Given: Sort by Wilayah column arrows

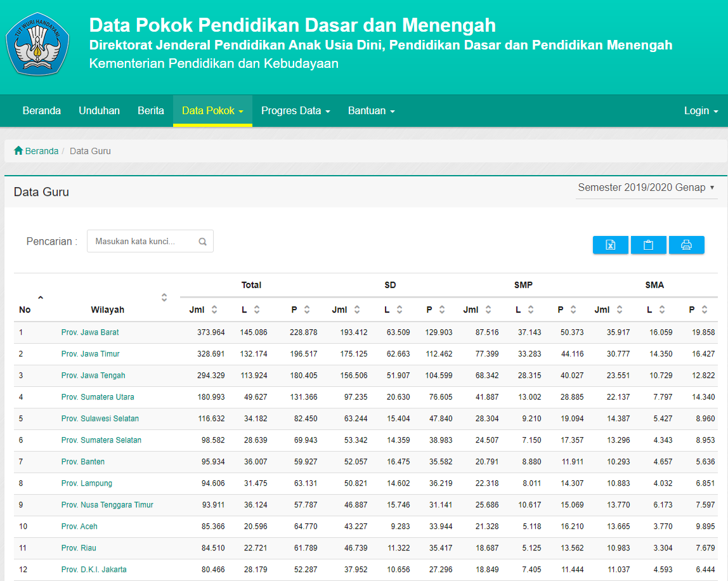Looking at the screenshot, I should coord(164,297).
